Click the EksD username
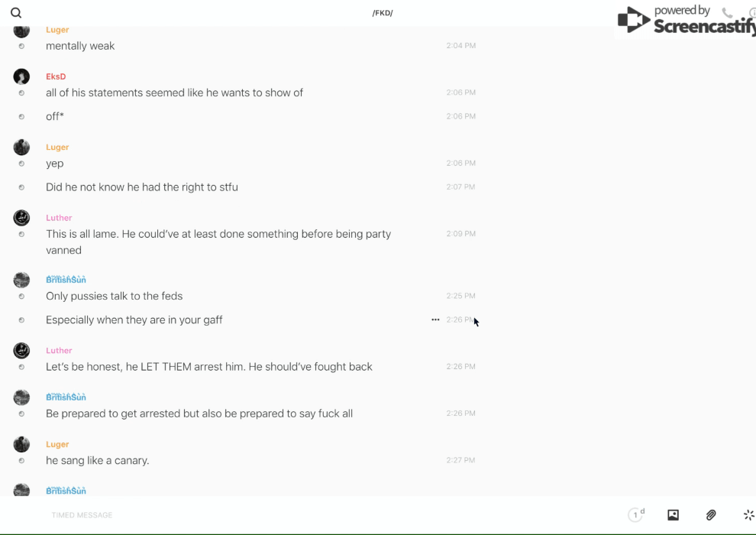Image resolution: width=756 pixels, height=535 pixels. click(x=56, y=76)
